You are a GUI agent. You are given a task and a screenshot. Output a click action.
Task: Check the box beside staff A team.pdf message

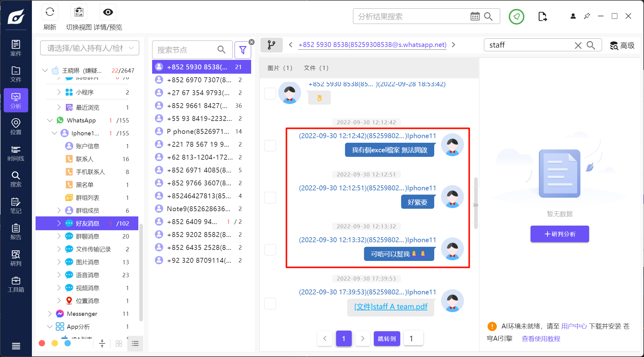(x=270, y=303)
